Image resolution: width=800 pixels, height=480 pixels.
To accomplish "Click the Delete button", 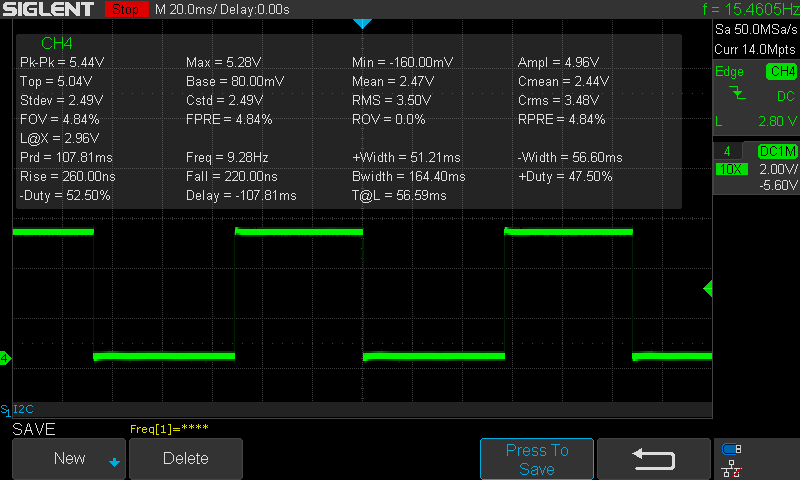I will (186, 459).
